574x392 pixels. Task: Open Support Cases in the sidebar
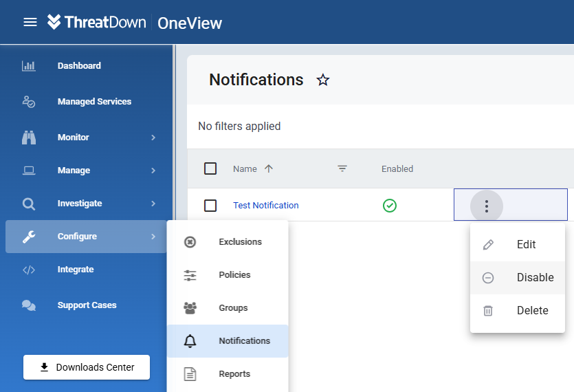(x=86, y=305)
